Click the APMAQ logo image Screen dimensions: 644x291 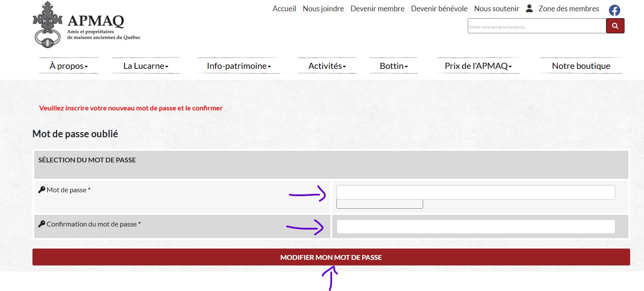click(x=86, y=25)
